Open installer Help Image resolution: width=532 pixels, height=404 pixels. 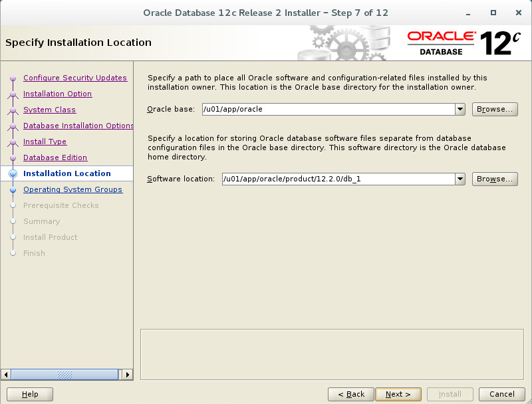click(30, 394)
